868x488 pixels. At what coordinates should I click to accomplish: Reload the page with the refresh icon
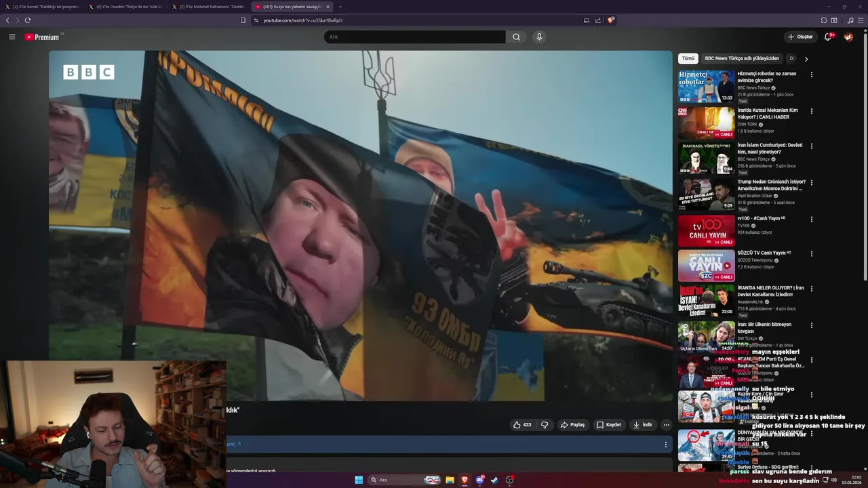pyautogui.click(x=28, y=20)
